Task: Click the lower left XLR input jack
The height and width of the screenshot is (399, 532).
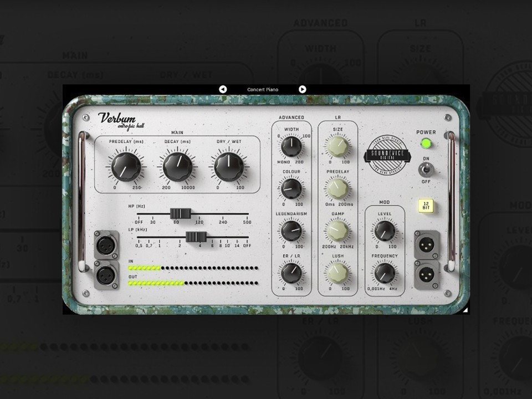Action: click(107, 275)
